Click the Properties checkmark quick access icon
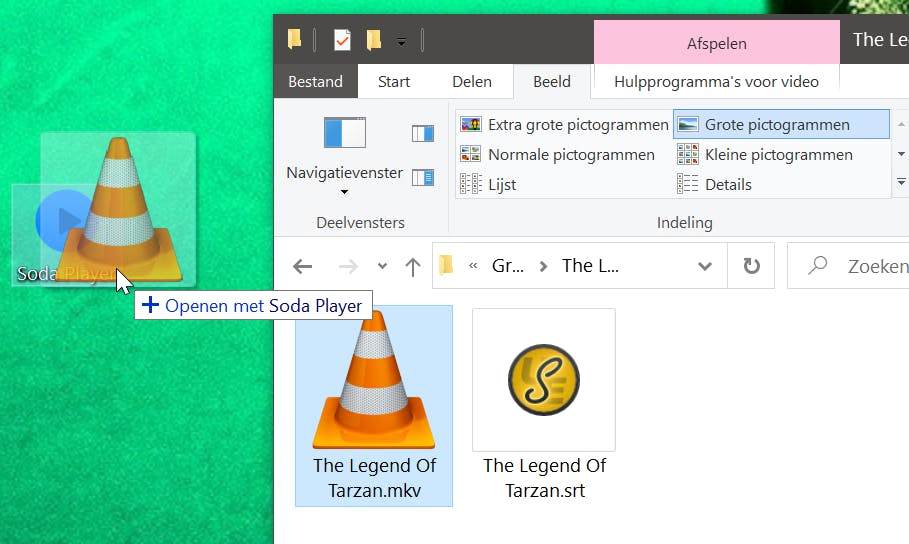The height and width of the screenshot is (544, 909). pyautogui.click(x=342, y=40)
